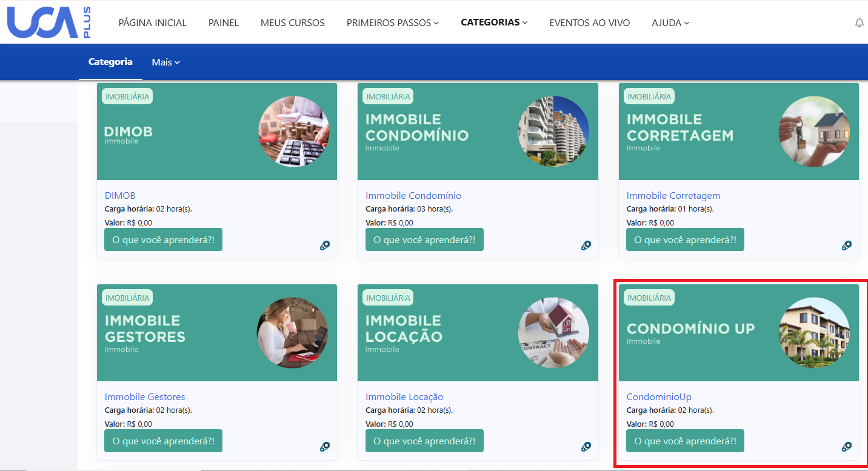Click 'Carga horária: 01 hora(s).' text
This screenshot has height=471, width=868.
[x=670, y=209]
